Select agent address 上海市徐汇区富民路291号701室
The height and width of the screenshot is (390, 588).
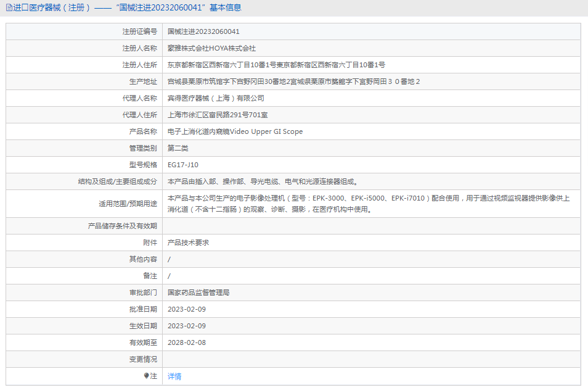pyautogui.click(x=218, y=115)
